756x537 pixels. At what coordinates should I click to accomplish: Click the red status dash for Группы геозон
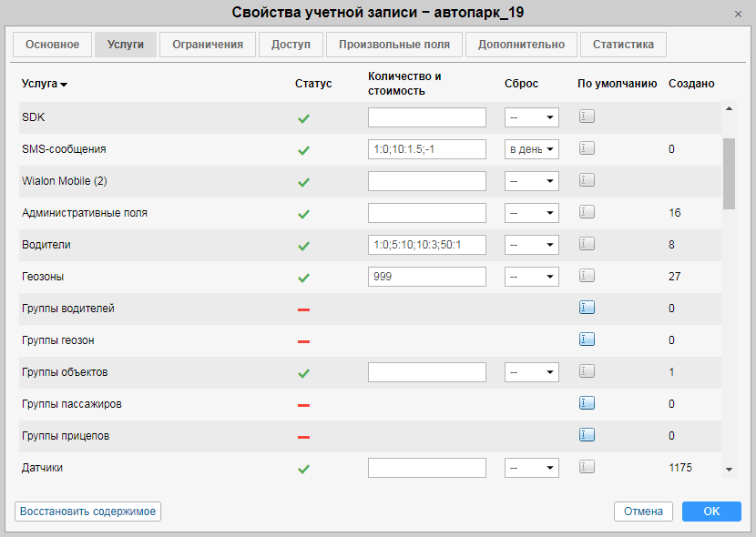(303, 341)
